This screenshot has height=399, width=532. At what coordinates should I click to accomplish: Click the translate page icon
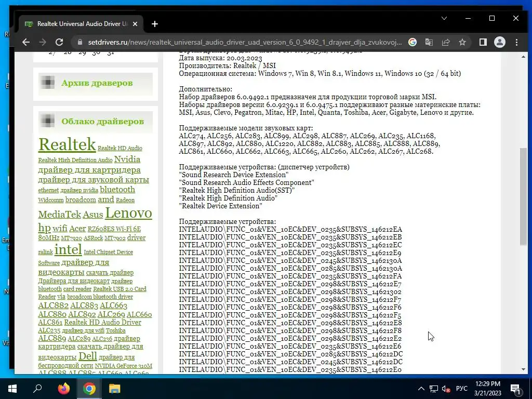click(429, 42)
